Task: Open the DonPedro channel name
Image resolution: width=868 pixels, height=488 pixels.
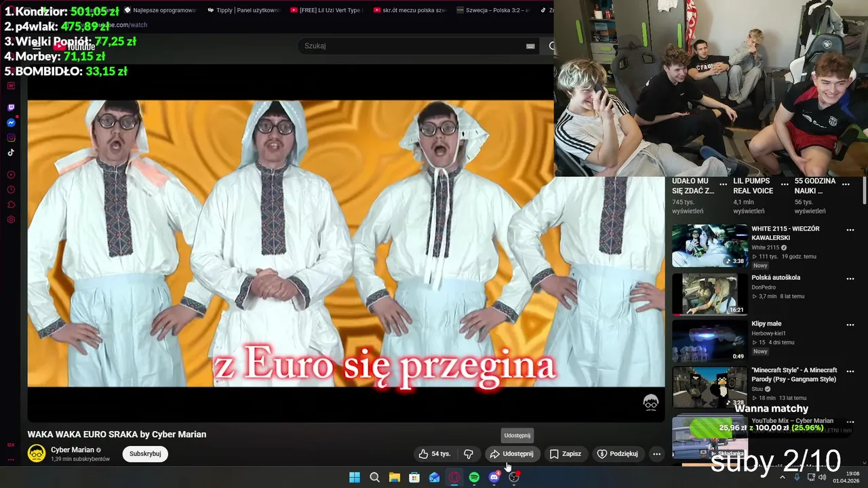Action: [x=764, y=287]
